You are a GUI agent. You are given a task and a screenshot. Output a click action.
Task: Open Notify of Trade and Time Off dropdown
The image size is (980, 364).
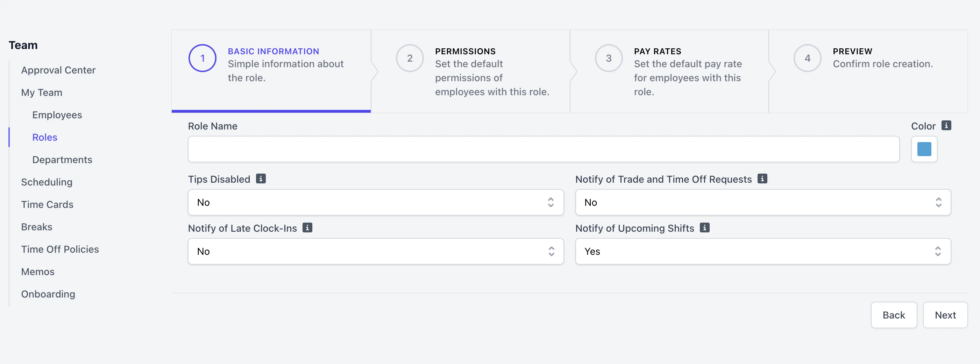(763, 202)
